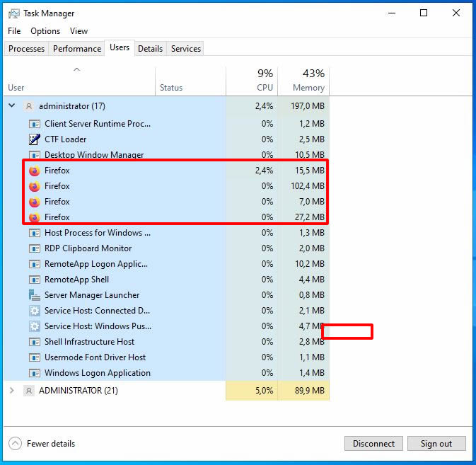Screen dimensions: 476x465
Task: Click the Sign out button
Action: point(436,444)
